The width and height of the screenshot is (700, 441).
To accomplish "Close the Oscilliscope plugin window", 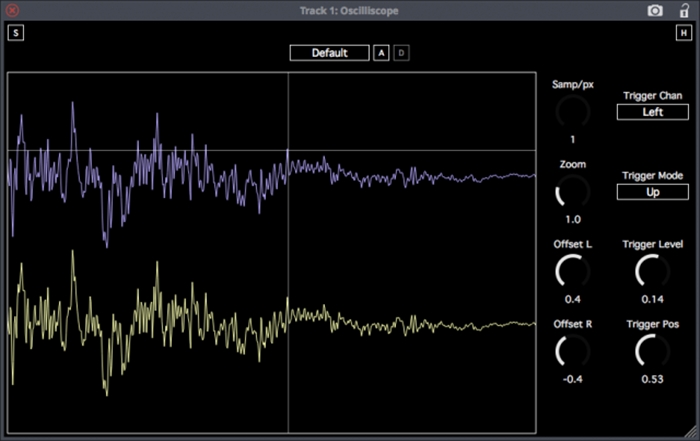I will pyautogui.click(x=12, y=10).
